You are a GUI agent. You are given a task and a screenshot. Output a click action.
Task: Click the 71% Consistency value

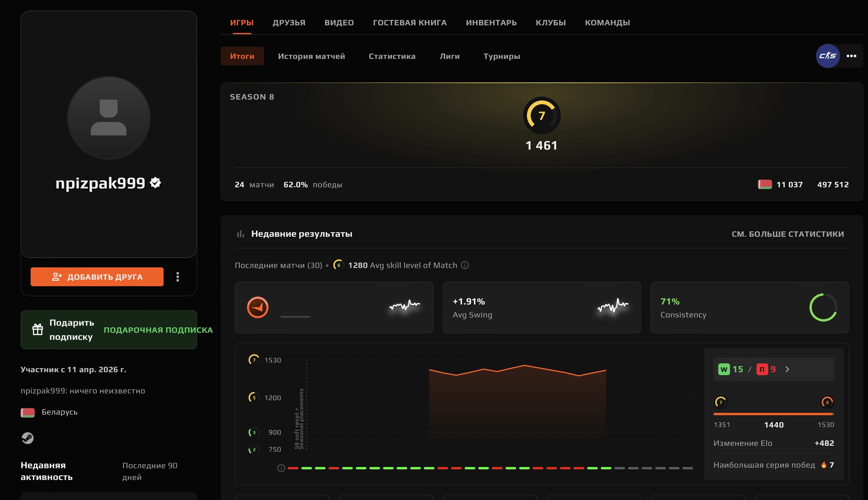(670, 302)
